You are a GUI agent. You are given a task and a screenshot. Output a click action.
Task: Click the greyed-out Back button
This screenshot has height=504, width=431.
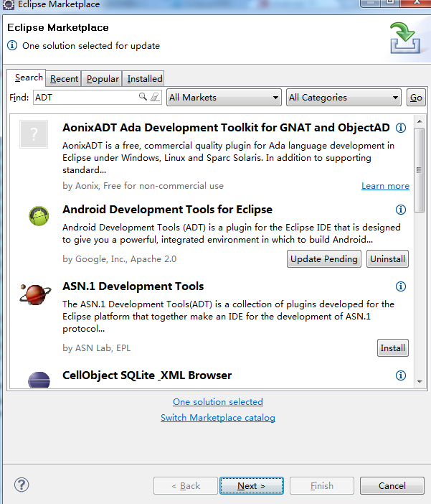(186, 485)
